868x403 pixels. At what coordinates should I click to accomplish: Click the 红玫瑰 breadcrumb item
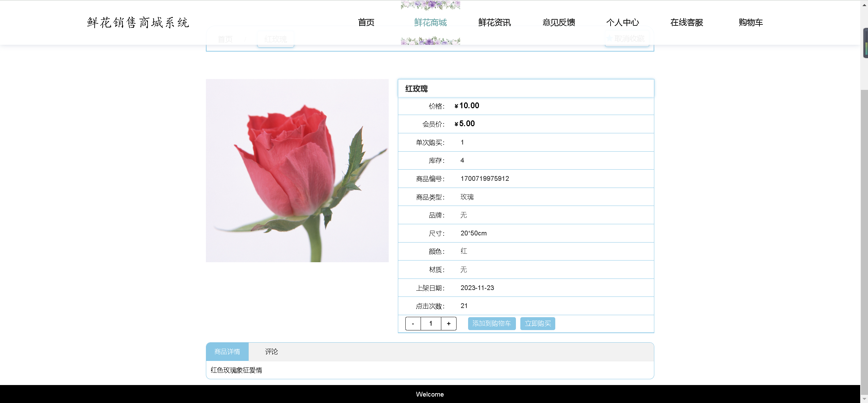(x=275, y=39)
